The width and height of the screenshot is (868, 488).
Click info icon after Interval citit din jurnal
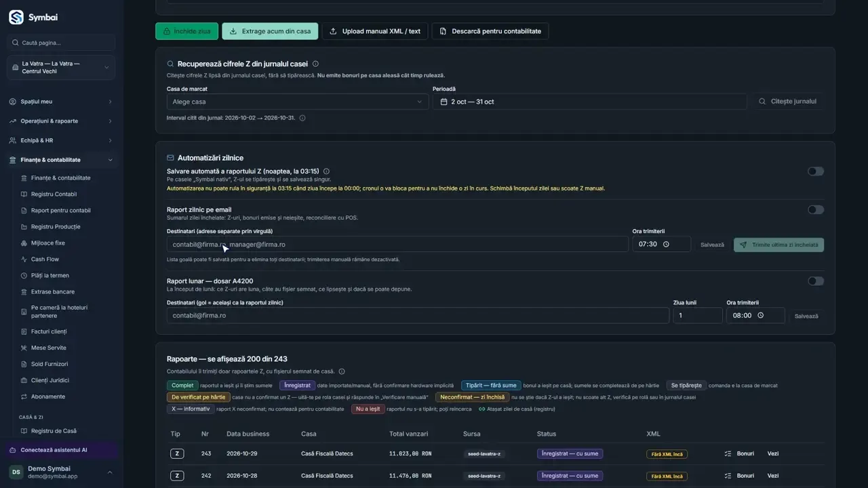coord(302,118)
